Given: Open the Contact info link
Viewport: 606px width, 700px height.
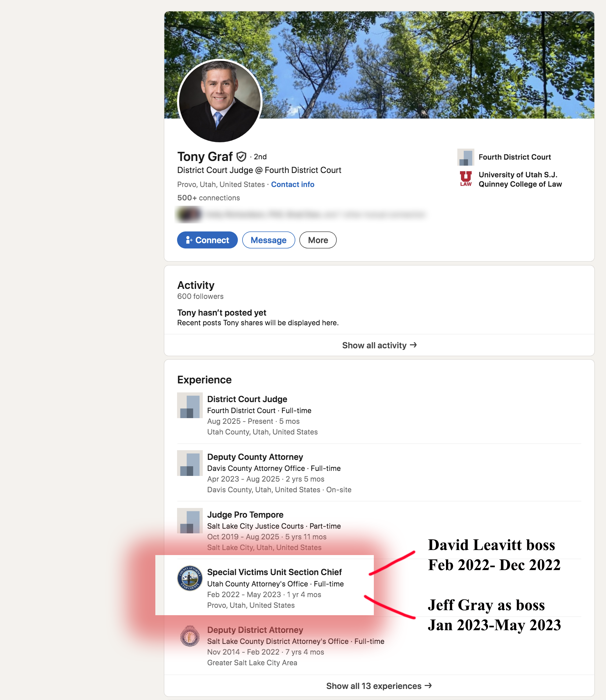Looking at the screenshot, I should click(293, 185).
